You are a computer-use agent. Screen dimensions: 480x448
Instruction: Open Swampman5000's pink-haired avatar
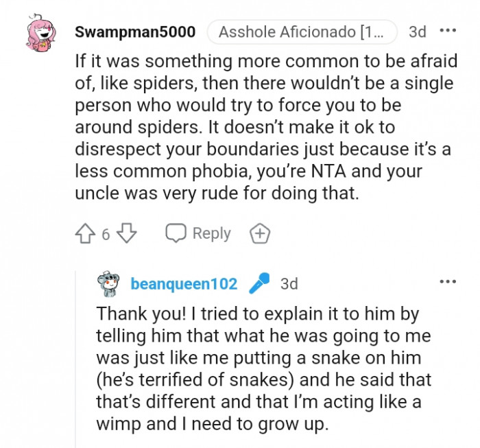tap(44, 34)
